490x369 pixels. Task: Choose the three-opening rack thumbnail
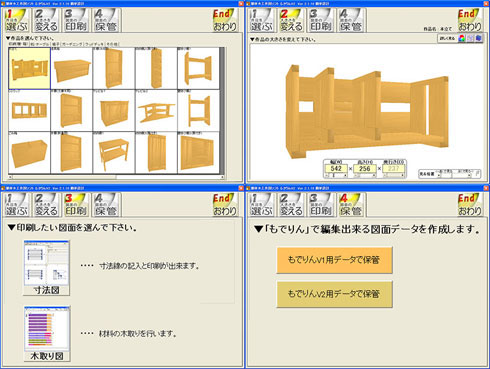(29, 110)
